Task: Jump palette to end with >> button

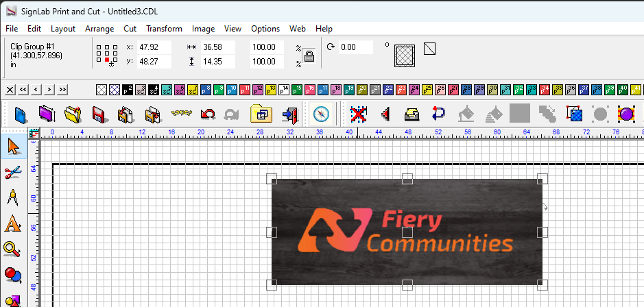Action: [x=63, y=90]
